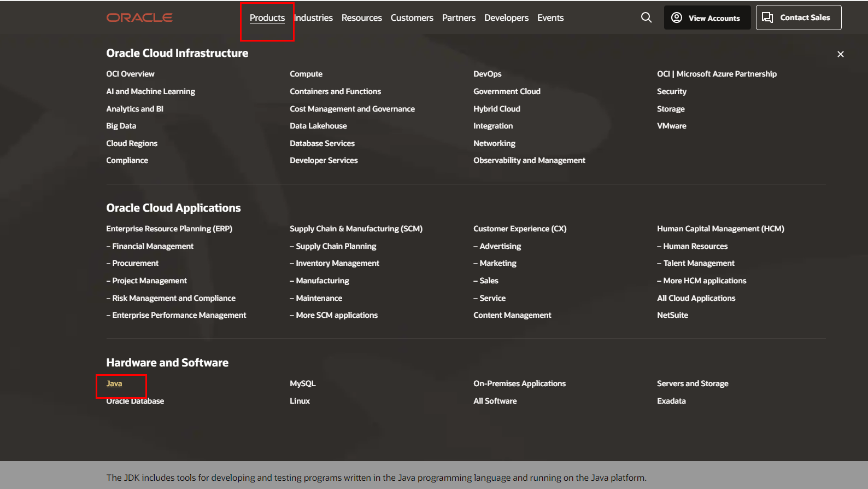Open the Customers menu
The height and width of the screenshot is (489, 868).
coord(412,18)
